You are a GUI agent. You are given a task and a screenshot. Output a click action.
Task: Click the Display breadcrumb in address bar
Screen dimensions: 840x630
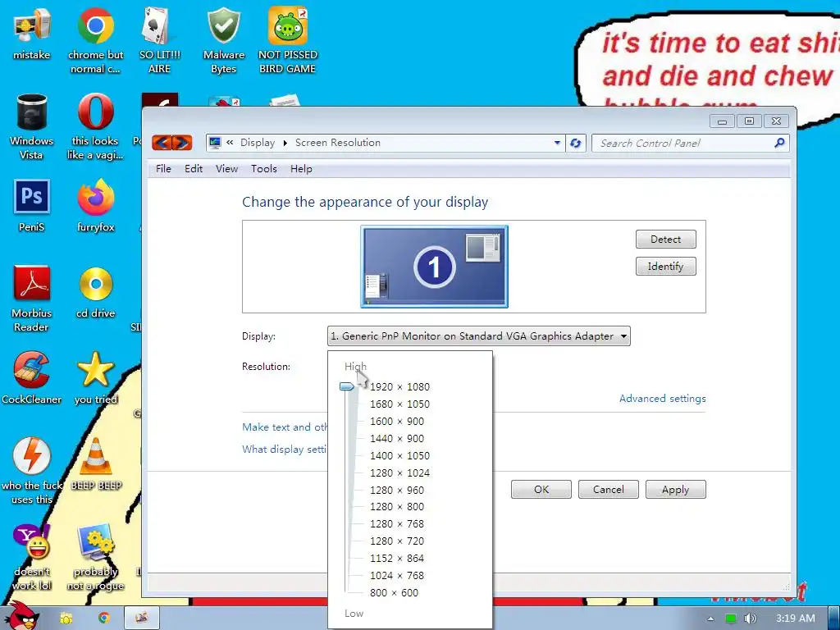[257, 143]
